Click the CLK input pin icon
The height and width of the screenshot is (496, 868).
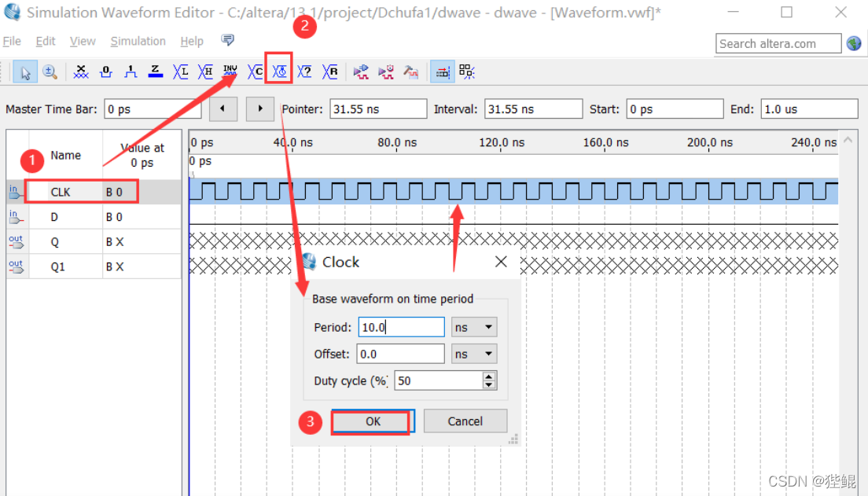coord(17,192)
